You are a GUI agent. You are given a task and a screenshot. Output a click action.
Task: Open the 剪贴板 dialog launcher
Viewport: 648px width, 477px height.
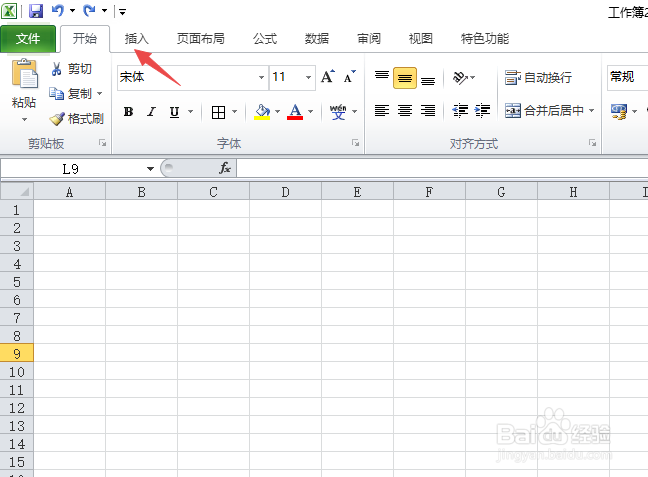click(102, 143)
